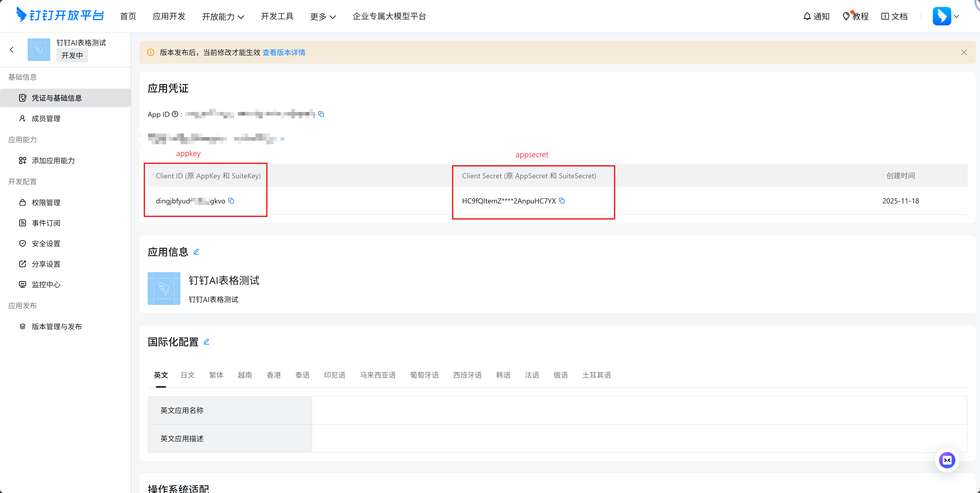The height and width of the screenshot is (493, 980).
Task: Copy the Client Secret value
Action: [562, 201]
